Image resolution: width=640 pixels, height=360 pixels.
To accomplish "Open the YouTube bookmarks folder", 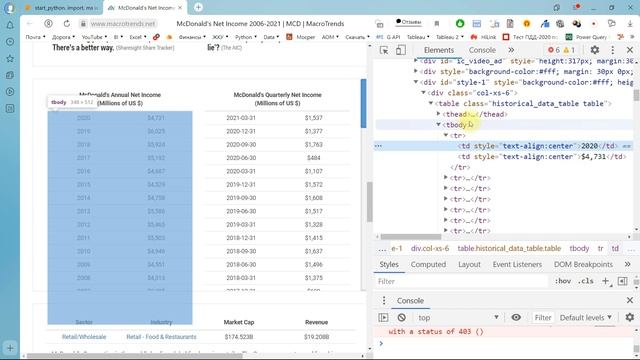I will click(94, 37).
